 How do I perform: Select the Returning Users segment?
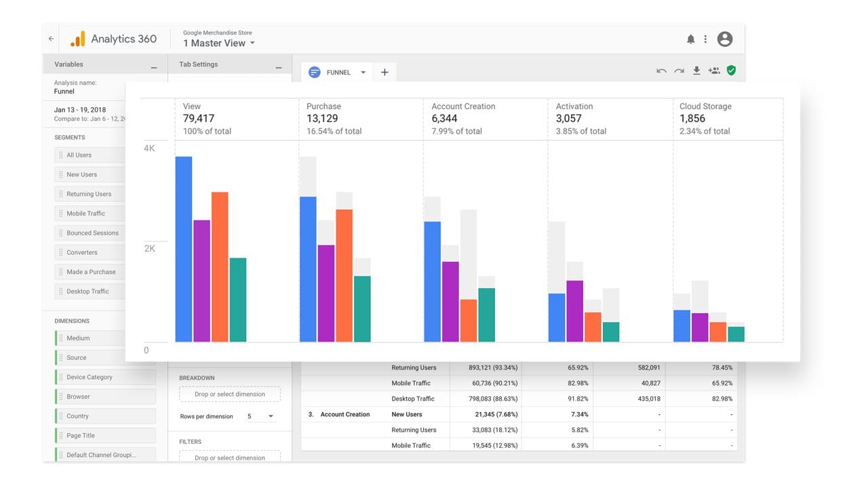pyautogui.click(x=91, y=194)
